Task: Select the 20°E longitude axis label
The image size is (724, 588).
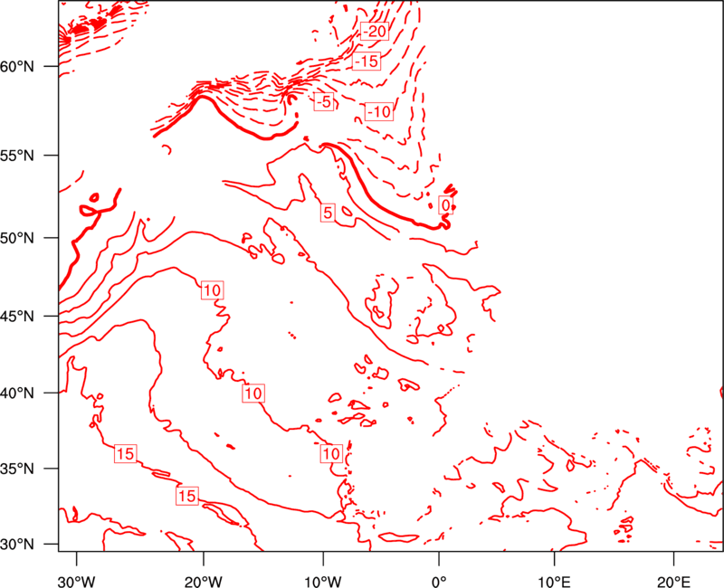Action: pyautogui.click(x=673, y=582)
